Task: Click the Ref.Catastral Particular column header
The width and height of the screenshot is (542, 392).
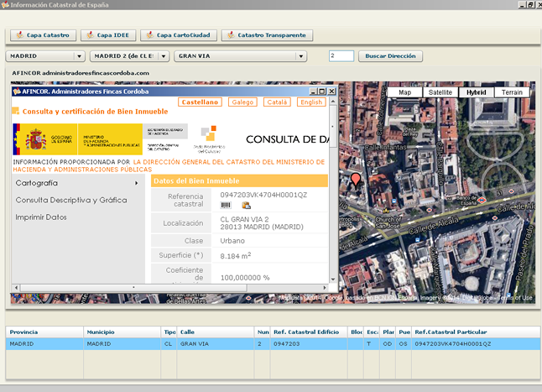Action: point(475,332)
